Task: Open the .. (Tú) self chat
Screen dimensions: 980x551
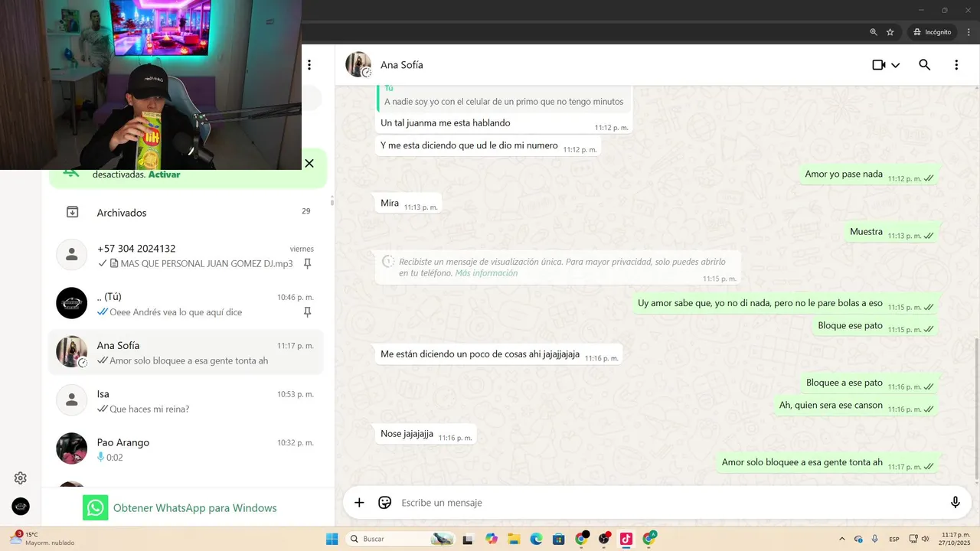Action: (186, 304)
